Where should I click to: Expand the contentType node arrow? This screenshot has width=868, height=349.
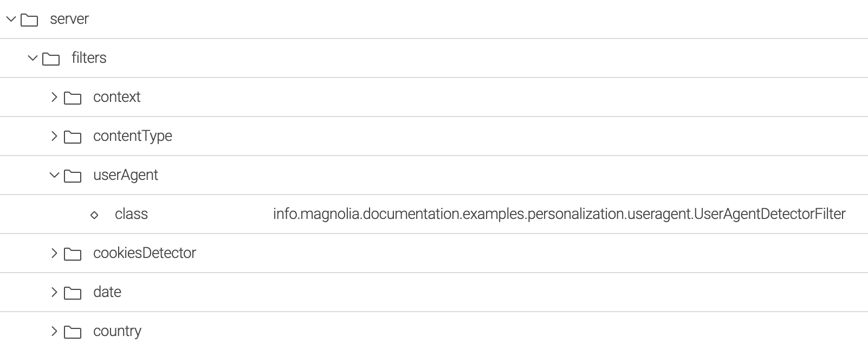click(54, 136)
